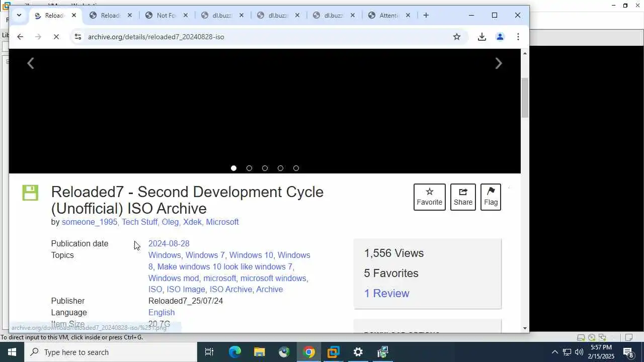Favorite this archive item
The image size is (644, 362).
point(430,197)
